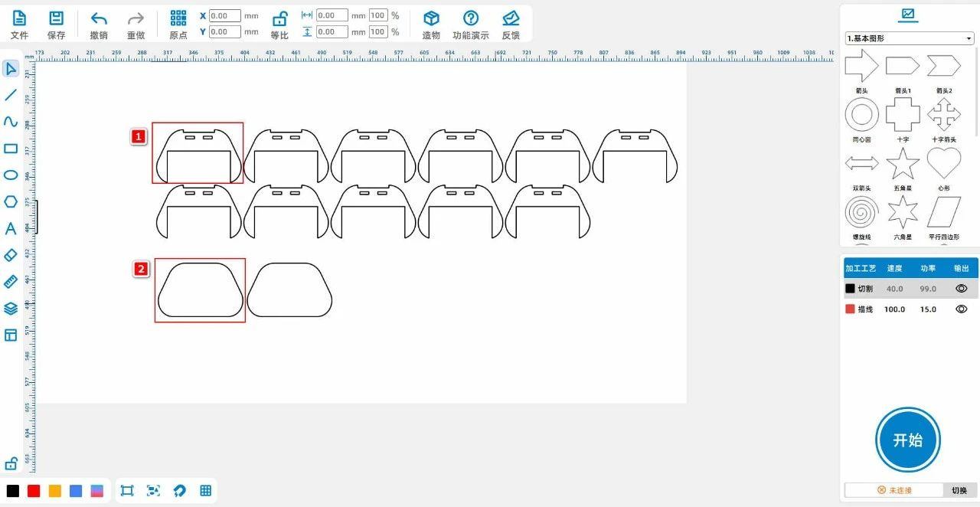Choose the red color swatch
Image resolution: width=980 pixels, height=507 pixels.
tap(34, 491)
